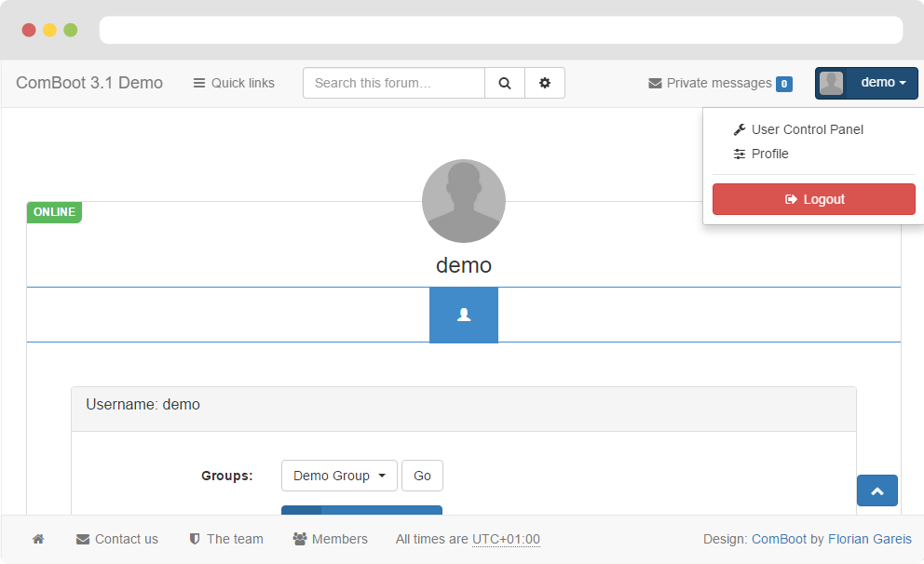Click the red Logout button
The image size is (924, 564).
coord(814,199)
